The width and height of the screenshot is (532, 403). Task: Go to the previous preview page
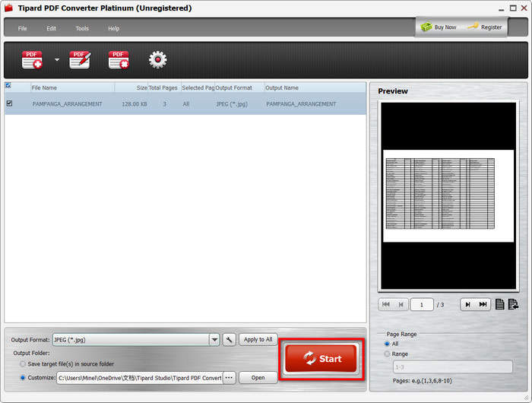(401, 305)
